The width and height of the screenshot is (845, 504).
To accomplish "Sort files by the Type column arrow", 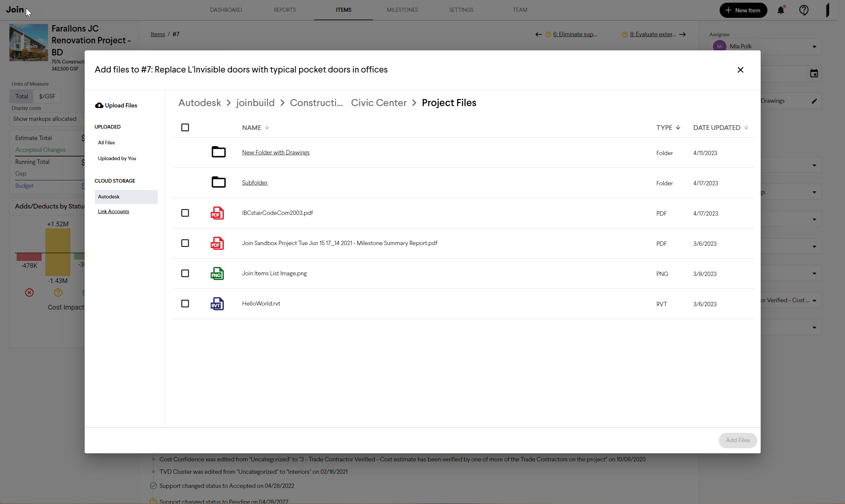I will pyautogui.click(x=678, y=127).
